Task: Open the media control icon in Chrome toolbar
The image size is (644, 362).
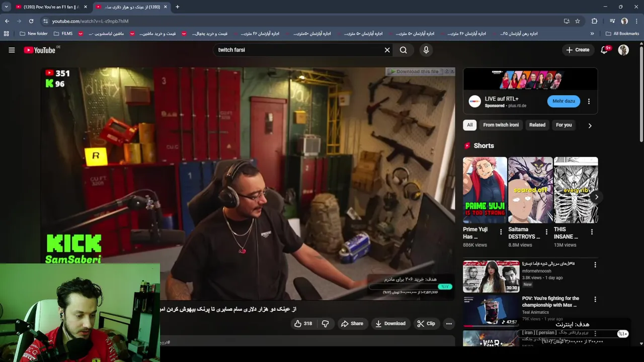Action: click(x=612, y=21)
